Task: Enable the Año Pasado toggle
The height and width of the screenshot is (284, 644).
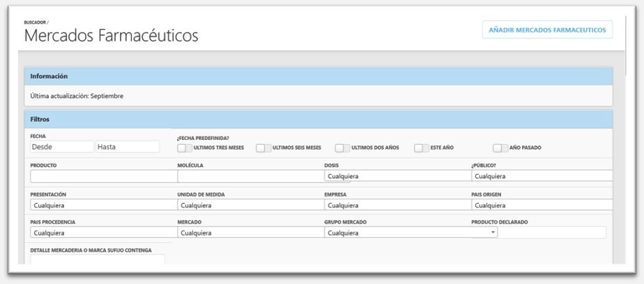Action: [x=500, y=148]
